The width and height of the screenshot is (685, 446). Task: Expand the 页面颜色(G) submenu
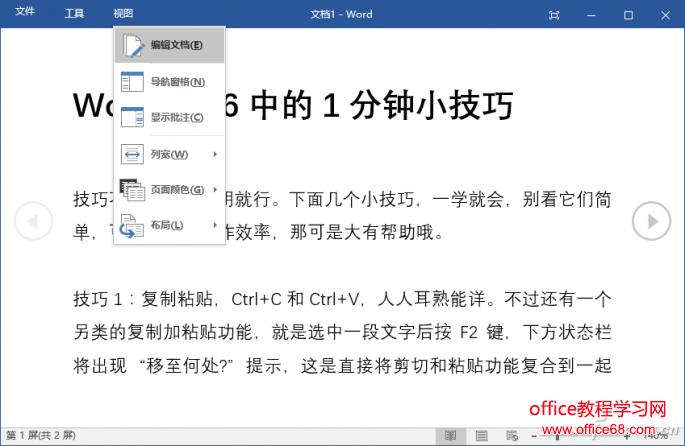point(170,190)
